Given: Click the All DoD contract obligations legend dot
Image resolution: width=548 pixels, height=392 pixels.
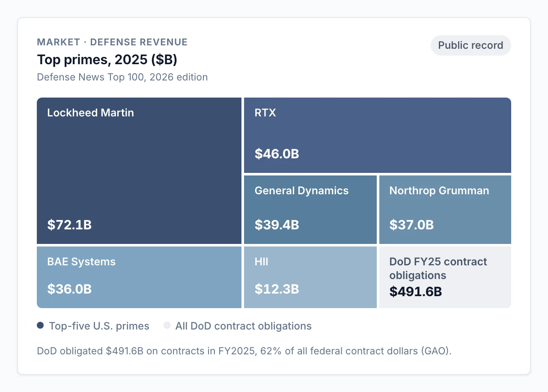Looking at the screenshot, I should 167,326.
